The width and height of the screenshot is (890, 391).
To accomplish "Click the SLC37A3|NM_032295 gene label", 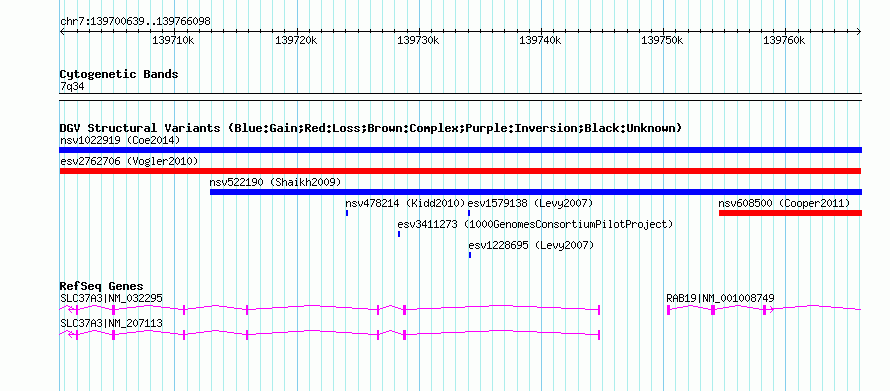I will pyautogui.click(x=111, y=298).
